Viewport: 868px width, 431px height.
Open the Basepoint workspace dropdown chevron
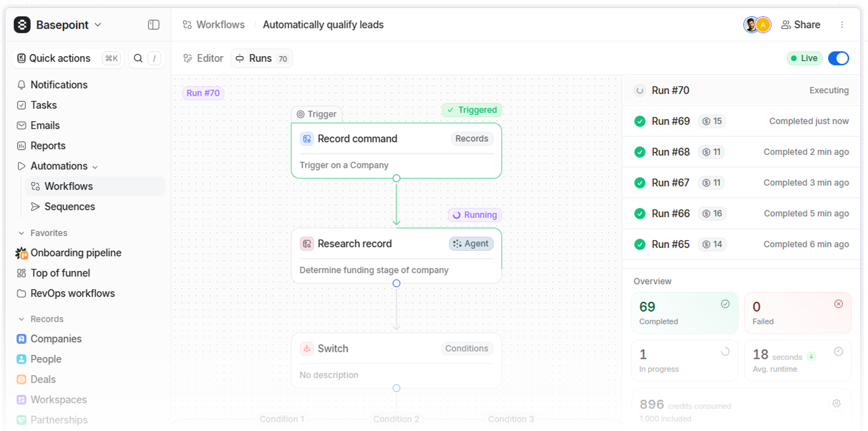98,25
